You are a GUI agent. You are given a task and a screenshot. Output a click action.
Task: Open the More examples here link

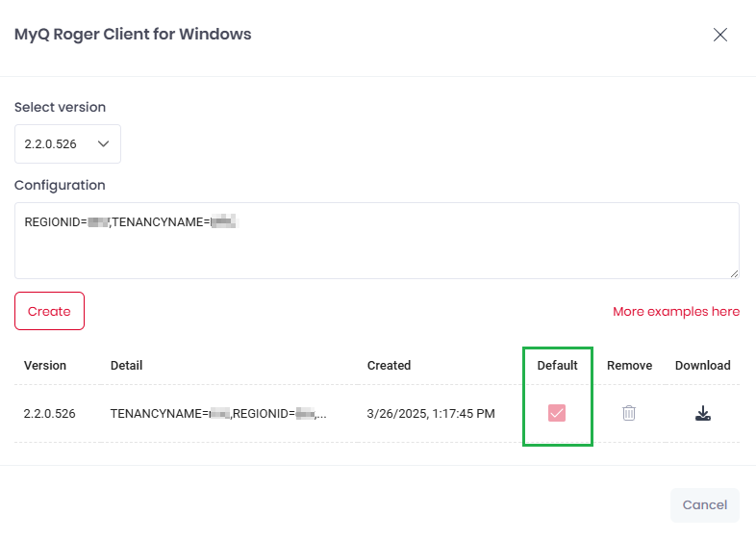[676, 311]
